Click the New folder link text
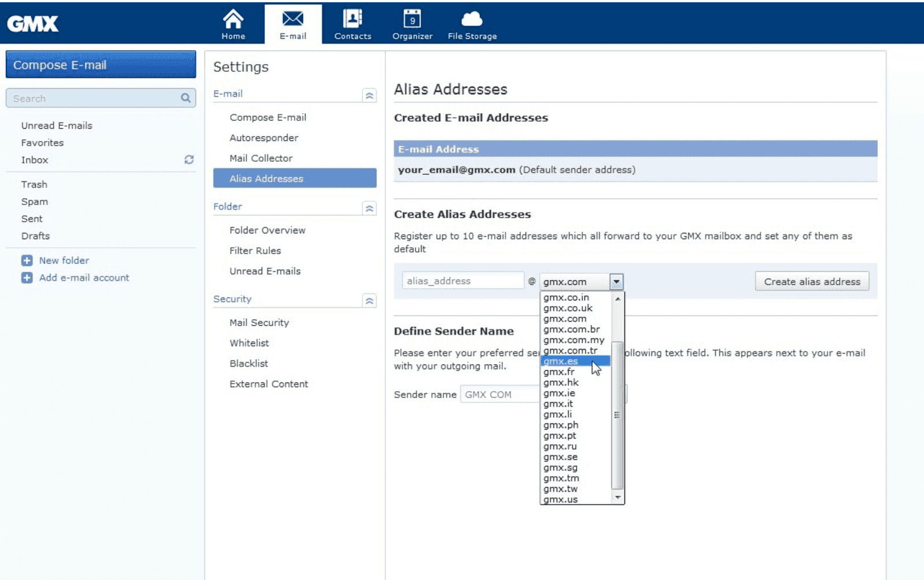Image resolution: width=924 pixels, height=580 pixels. point(64,261)
